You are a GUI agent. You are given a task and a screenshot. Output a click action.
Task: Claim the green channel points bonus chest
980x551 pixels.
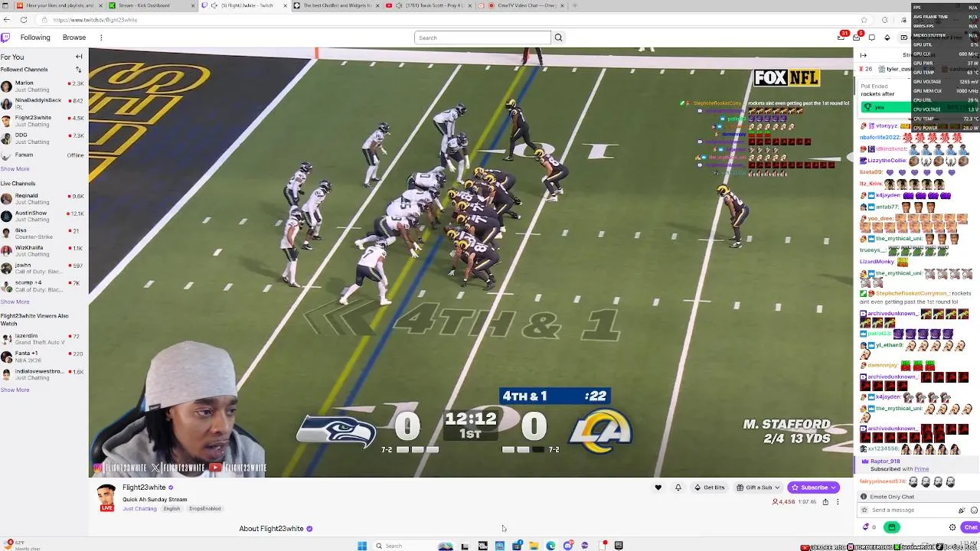[891, 527]
